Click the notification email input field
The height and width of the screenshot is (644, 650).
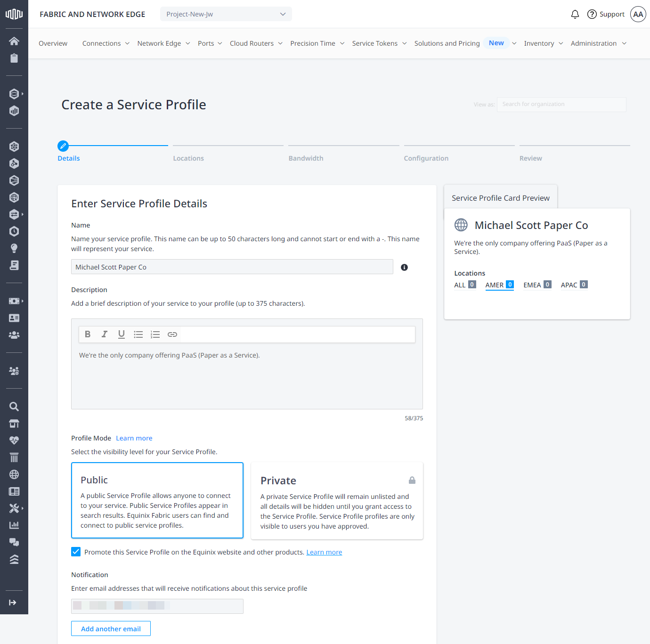[157, 606]
